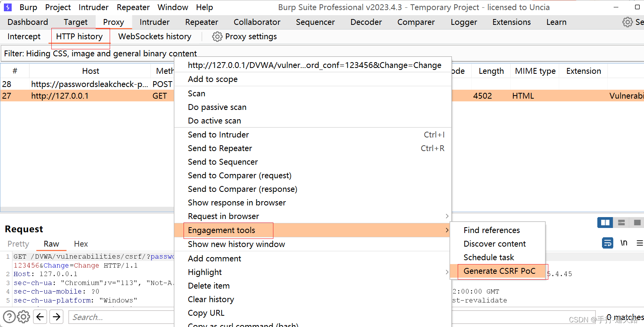This screenshot has width=644, height=327.
Task: Open the Intruder menu in menu bar
Action: [93, 7]
